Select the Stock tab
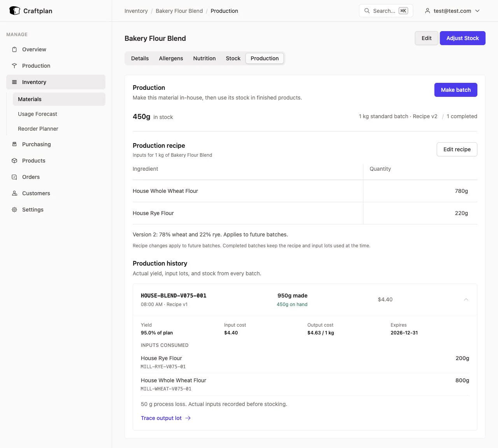Image resolution: width=498 pixels, height=448 pixels. pos(233,58)
